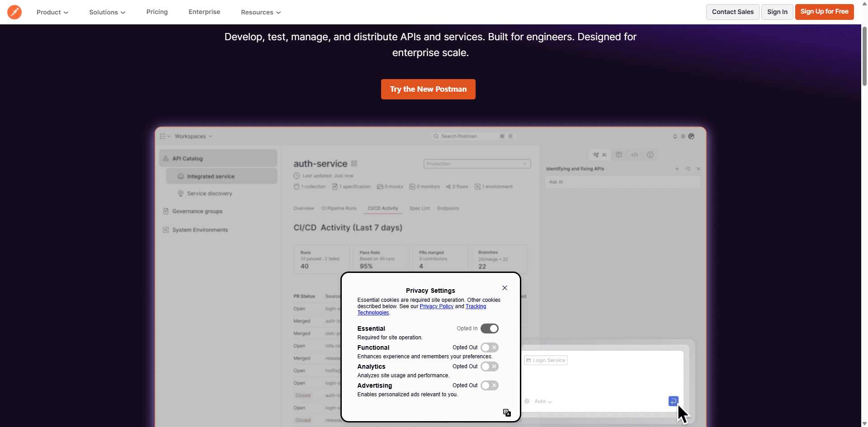
Task: Open the Enterprise page
Action: (204, 12)
